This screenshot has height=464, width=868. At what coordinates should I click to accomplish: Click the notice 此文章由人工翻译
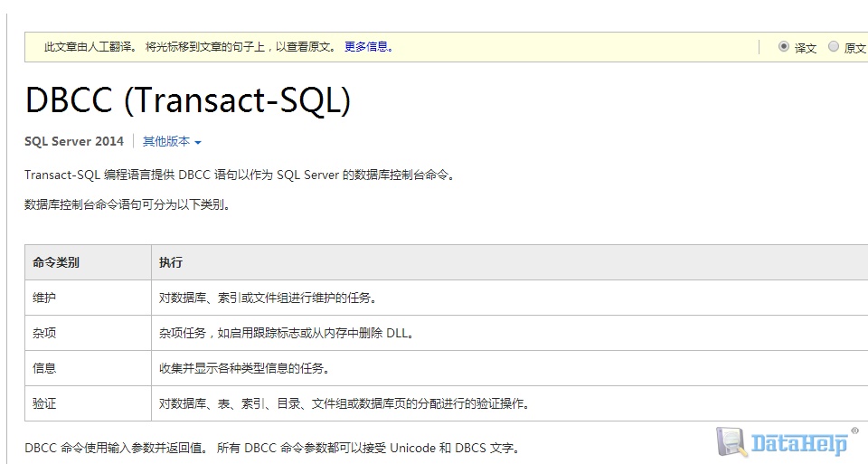click(90, 47)
